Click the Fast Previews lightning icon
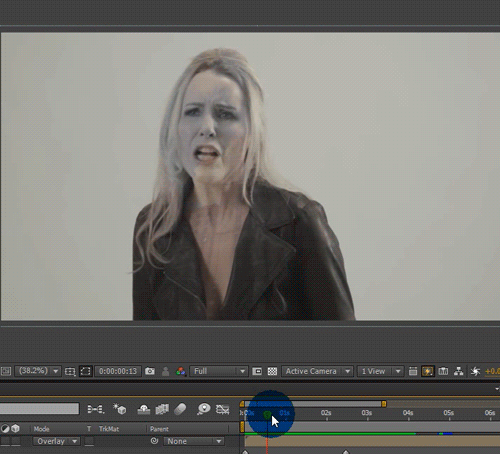This screenshot has height=454, width=500. (428, 371)
